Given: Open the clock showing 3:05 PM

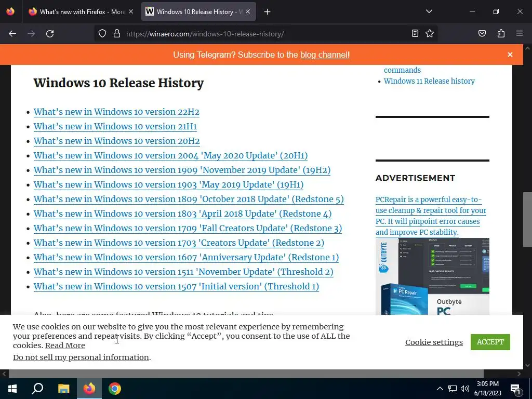Looking at the screenshot, I should (x=487, y=389).
